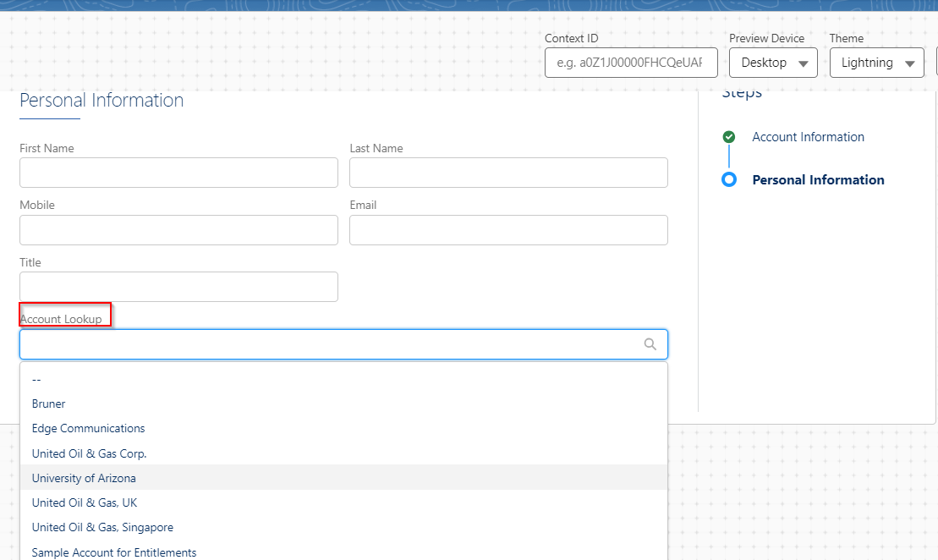Click into the Email input field
Viewport: 938px width, 560px height.
point(508,230)
